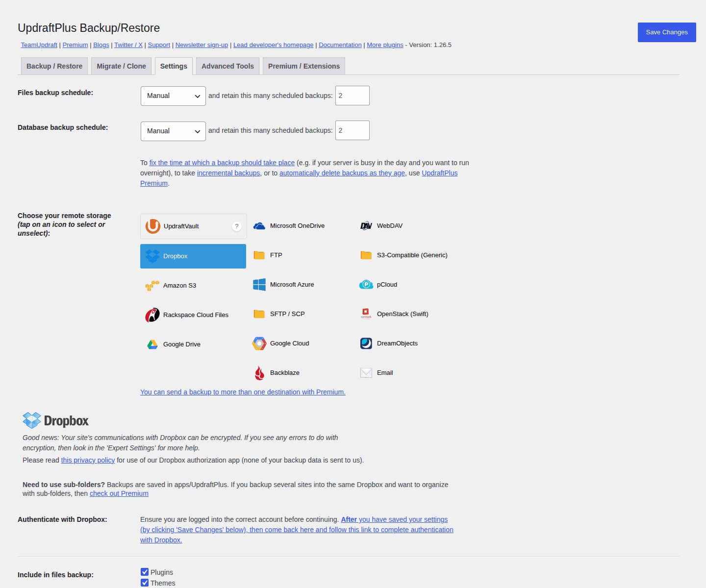
Task: Click the Lead developer's homepage link
Action: (274, 45)
